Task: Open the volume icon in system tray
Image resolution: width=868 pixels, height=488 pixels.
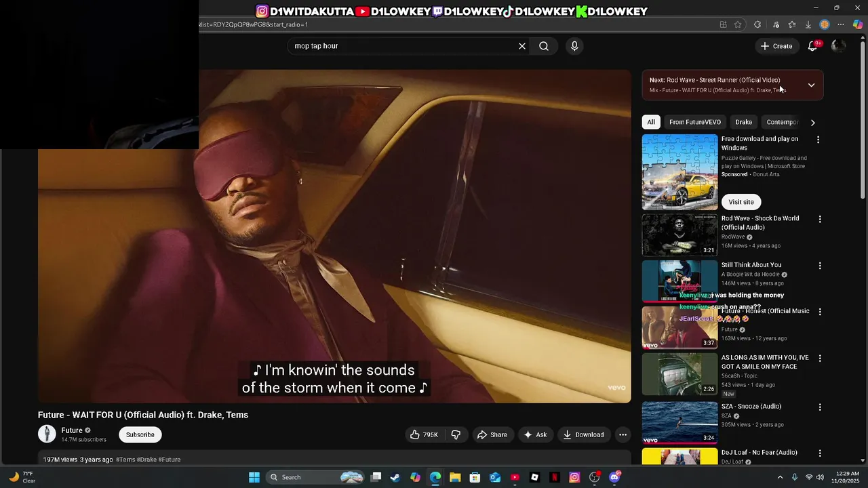Action: coord(819,477)
